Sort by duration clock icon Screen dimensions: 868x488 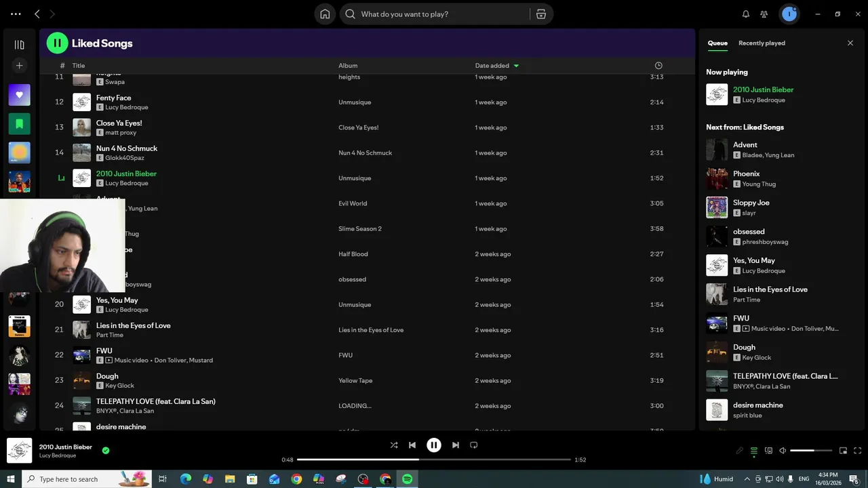[x=658, y=66]
